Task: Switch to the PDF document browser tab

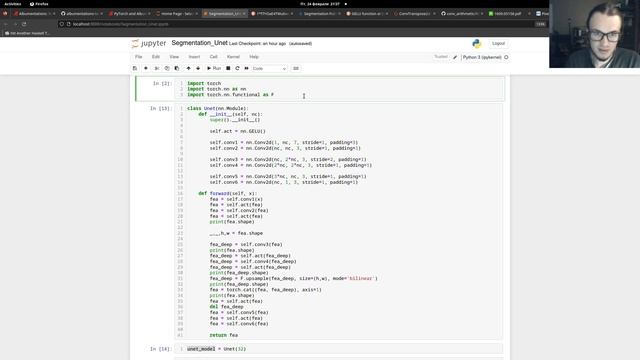Action: [508, 13]
